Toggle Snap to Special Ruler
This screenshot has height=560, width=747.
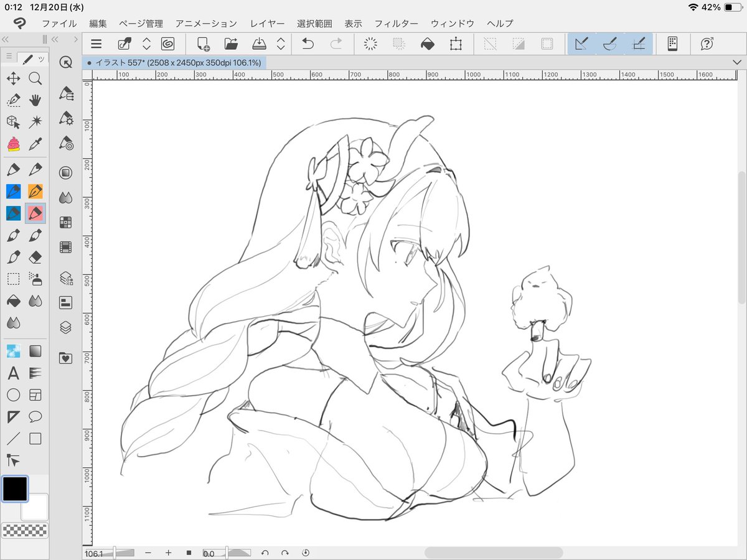(610, 44)
